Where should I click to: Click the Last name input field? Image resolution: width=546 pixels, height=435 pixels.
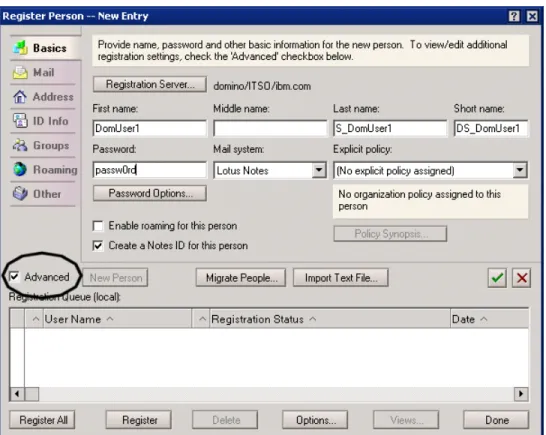(390, 129)
